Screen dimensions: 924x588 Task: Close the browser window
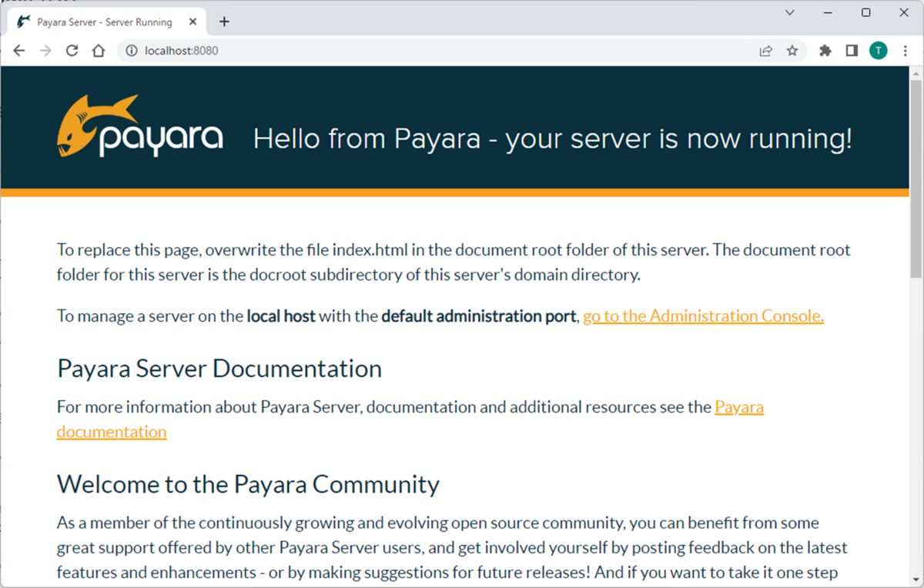(904, 12)
